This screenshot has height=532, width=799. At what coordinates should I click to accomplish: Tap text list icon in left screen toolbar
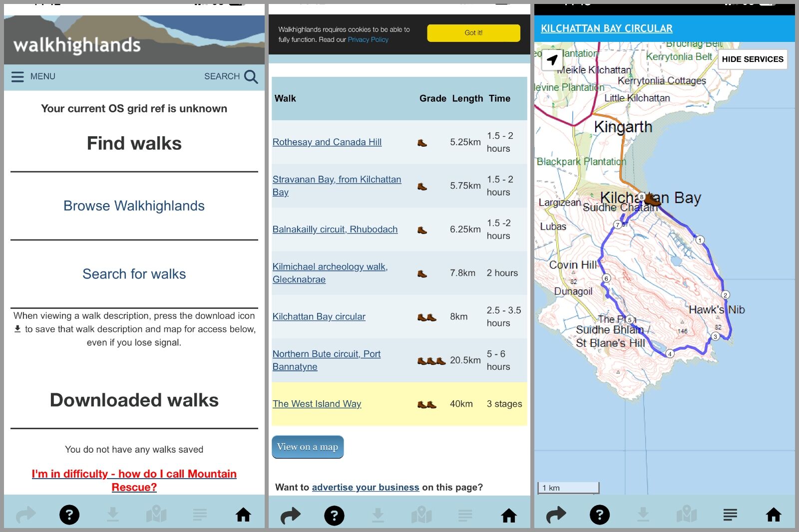pos(200,515)
